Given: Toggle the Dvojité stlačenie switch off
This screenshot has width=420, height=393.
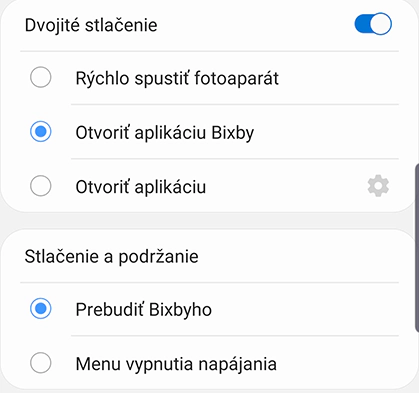Looking at the screenshot, I should coord(373,24).
